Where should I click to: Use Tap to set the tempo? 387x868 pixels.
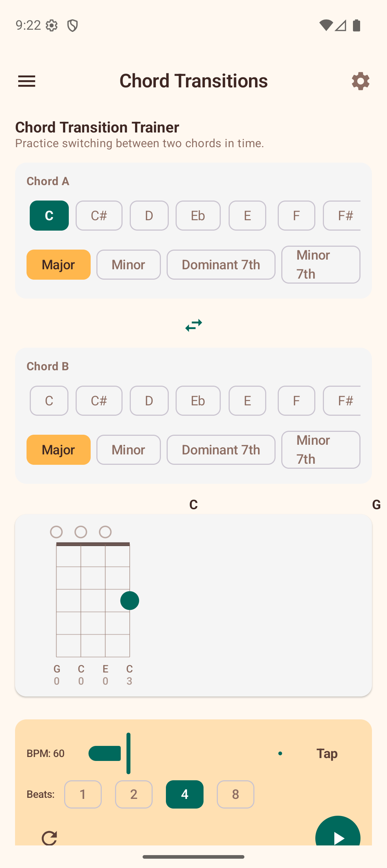point(326,753)
